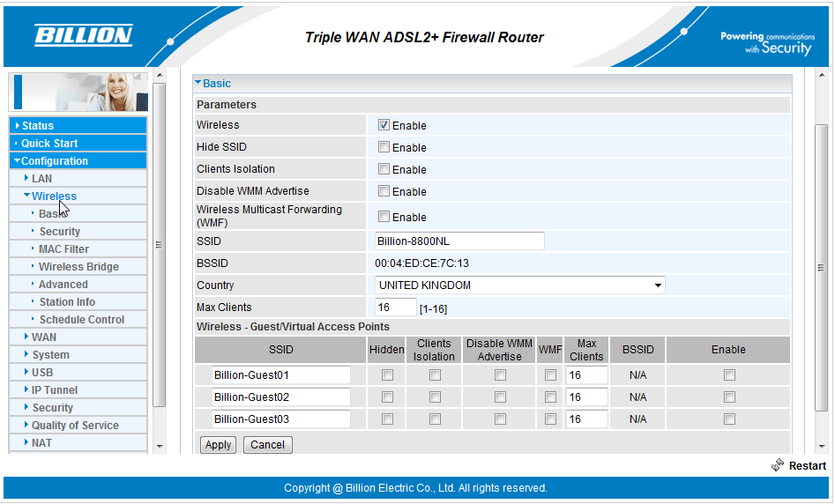835x504 pixels.
Task: Collapse the Configuration menu section
Action: tap(54, 161)
